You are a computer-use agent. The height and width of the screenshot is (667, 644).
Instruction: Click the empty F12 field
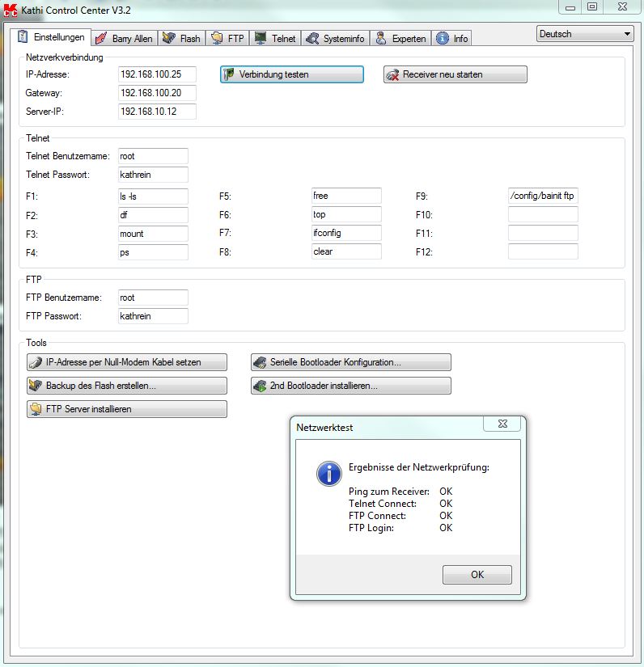(x=543, y=251)
